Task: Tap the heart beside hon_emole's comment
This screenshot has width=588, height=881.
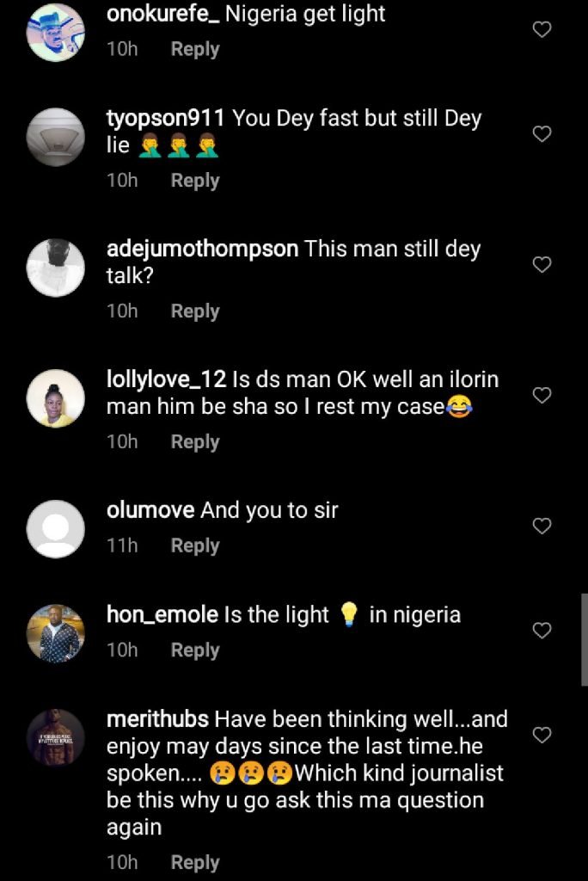Action: [542, 631]
